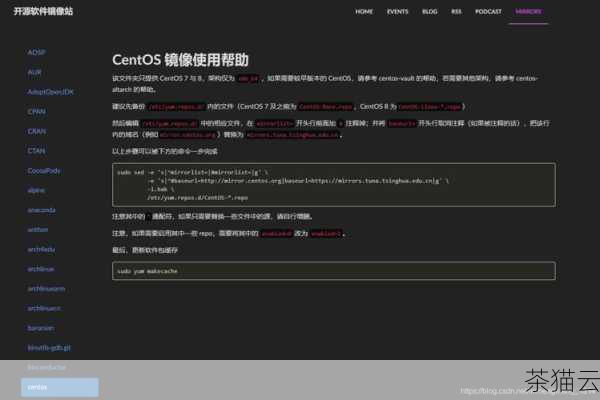This screenshot has width=600, height=400.
Task: Click the -i.bak code line
Action: 161,189
